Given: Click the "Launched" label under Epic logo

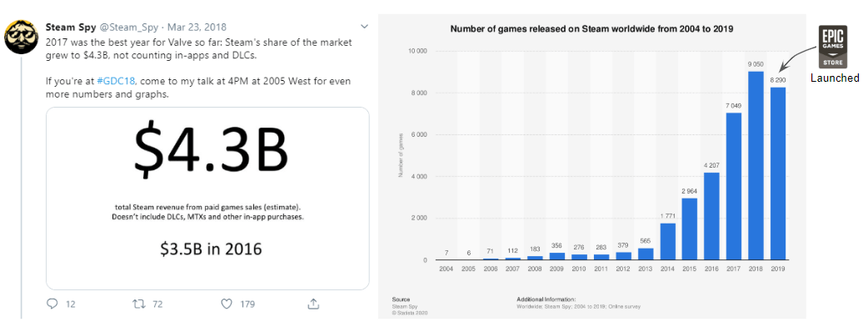Looking at the screenshot, I should 835,78.
